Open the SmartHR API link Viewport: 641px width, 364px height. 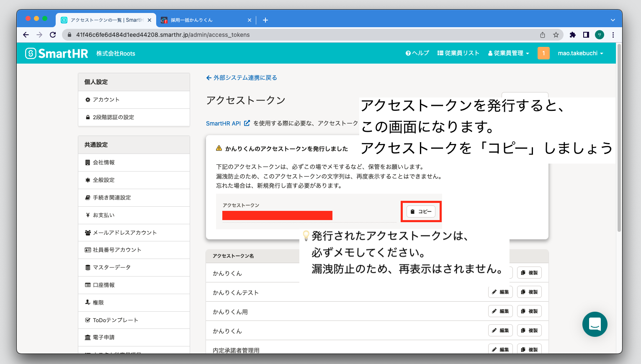pos(228,123)
